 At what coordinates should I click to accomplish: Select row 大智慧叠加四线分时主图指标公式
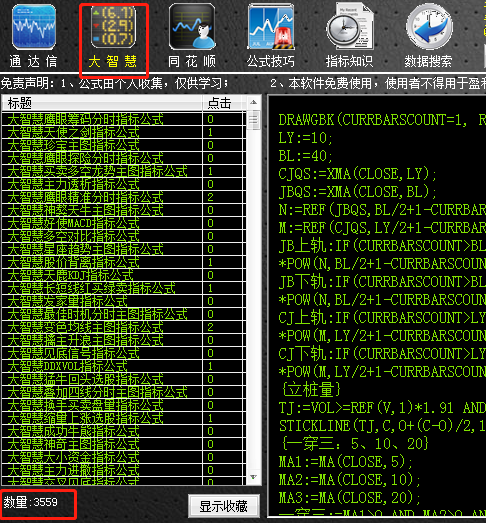123,392
